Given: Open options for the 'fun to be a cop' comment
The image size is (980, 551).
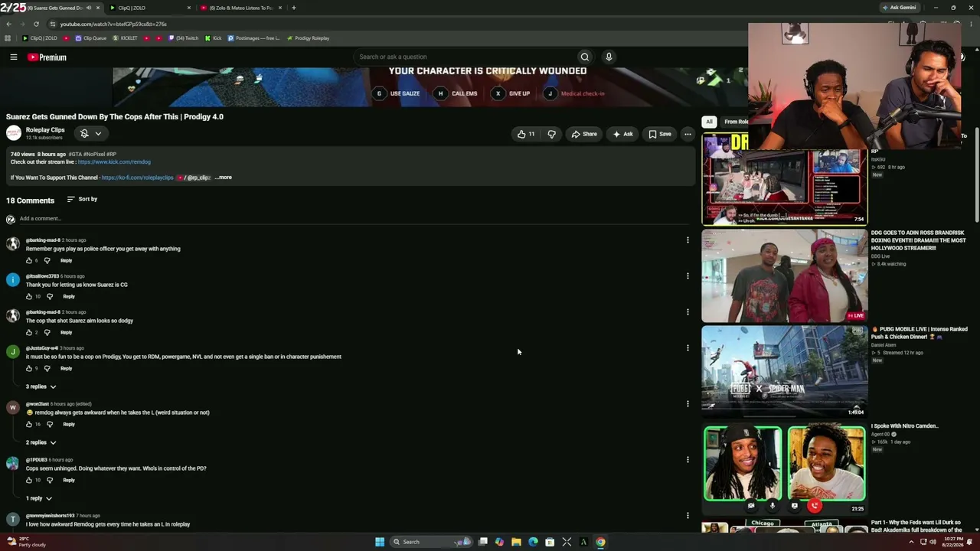Looking at the screenshot, I should click(688, 348).
